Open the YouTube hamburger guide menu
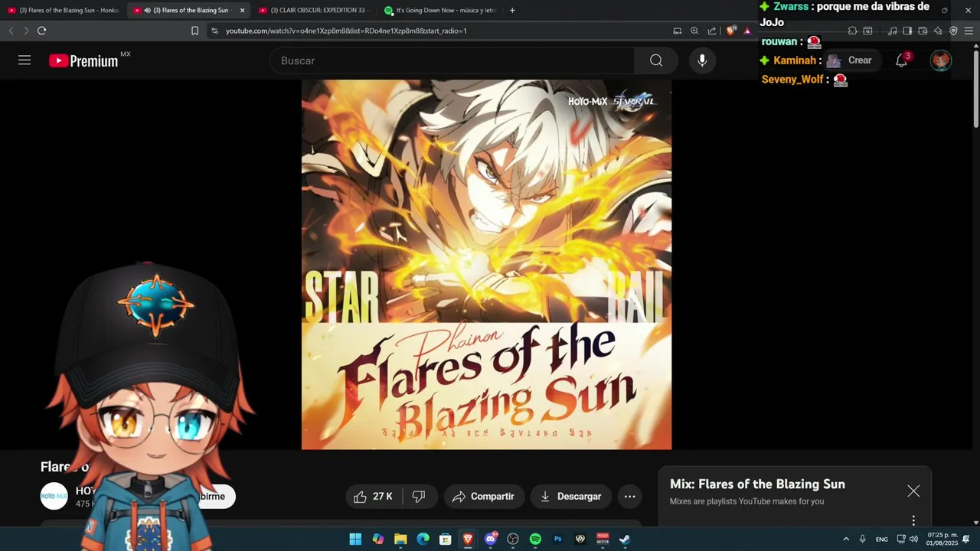The height and width of the screenshot is (551, 980). pos(24,60)
